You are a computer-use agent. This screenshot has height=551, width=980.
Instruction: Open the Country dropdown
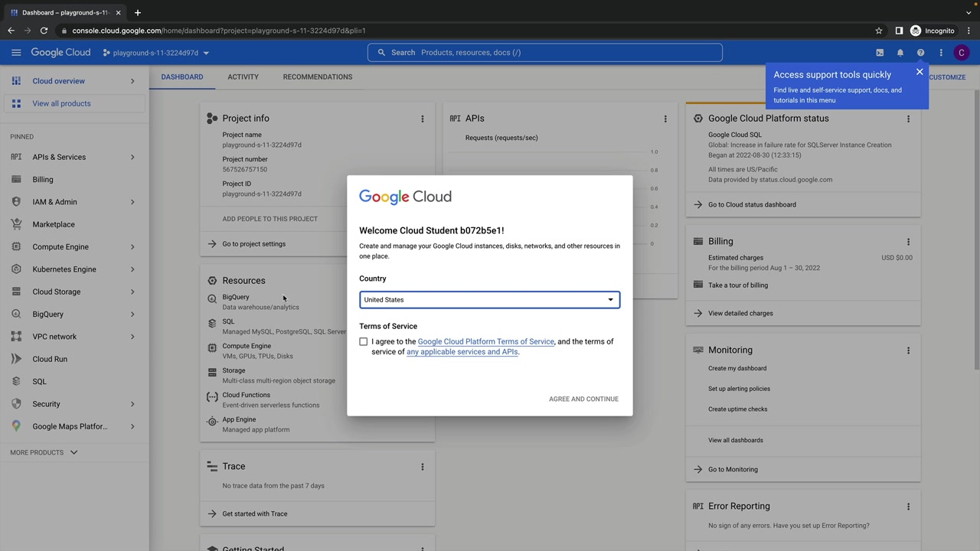pyautogui.click(x=489, y=300)
